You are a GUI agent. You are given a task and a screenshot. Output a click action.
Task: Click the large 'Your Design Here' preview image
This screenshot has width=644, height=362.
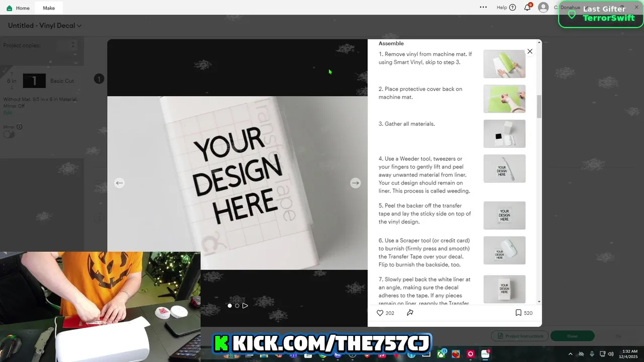pyautogui.click(x=237, y=183)
